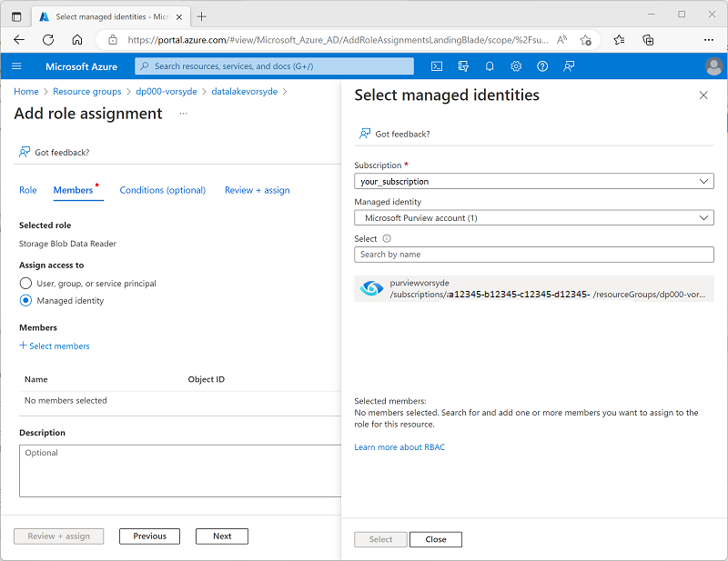Open the Directories and subscriptions filter icon
This screenshot has width=728, height=561.
click(463, 66)
